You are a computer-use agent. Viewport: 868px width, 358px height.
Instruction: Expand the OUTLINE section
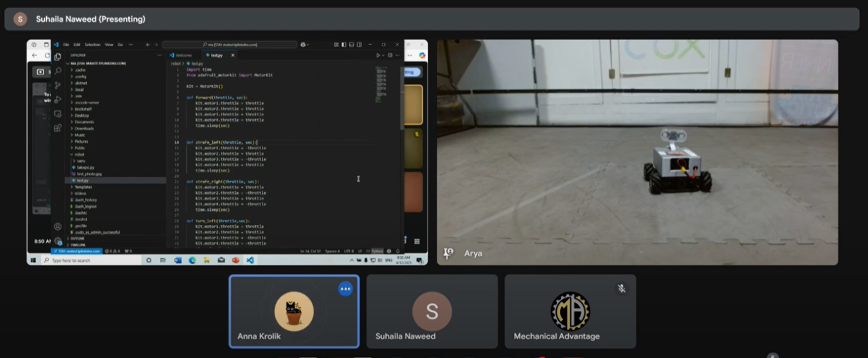[115, 239]
